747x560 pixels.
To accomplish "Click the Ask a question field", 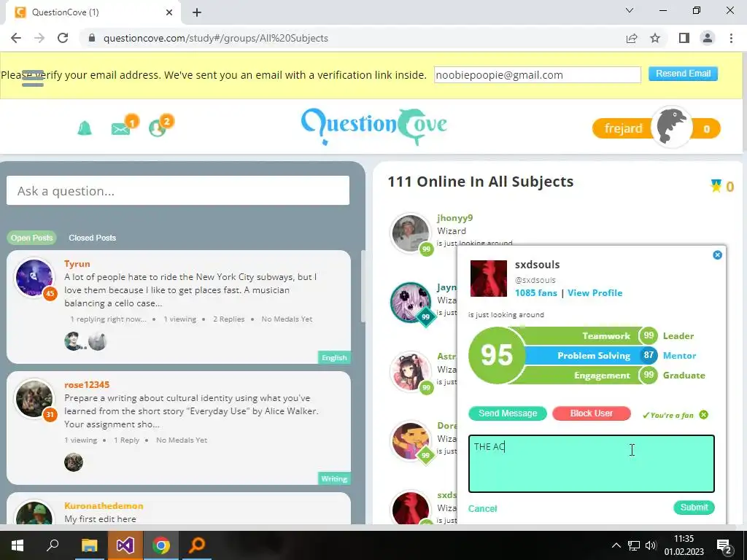I will click(178, 190).
